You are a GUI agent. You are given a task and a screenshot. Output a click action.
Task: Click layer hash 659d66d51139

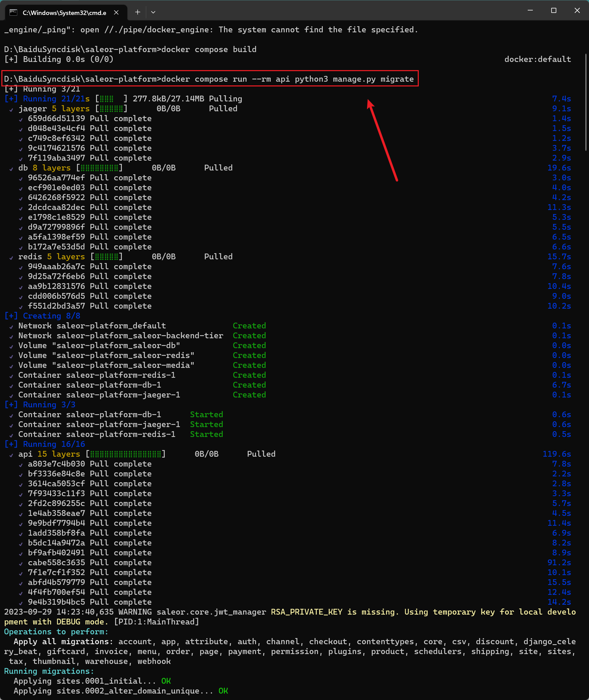57,118
